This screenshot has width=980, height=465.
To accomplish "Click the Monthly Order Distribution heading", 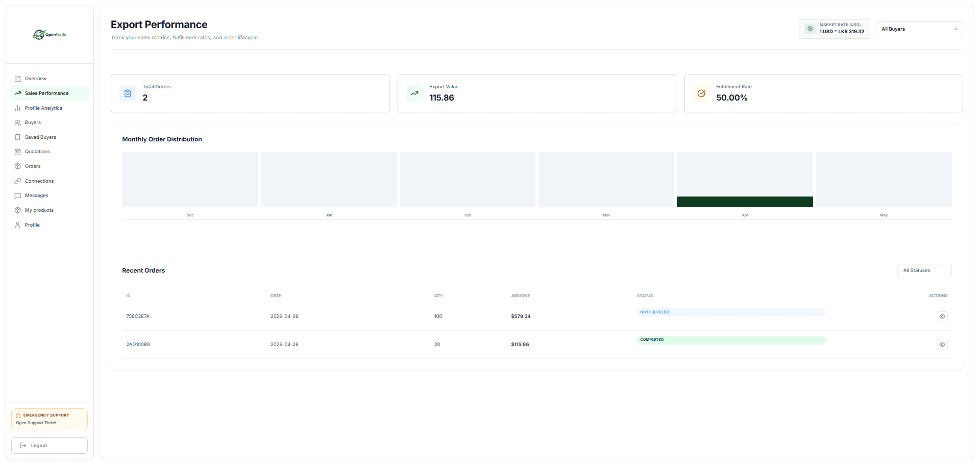I will pos(162,139).
